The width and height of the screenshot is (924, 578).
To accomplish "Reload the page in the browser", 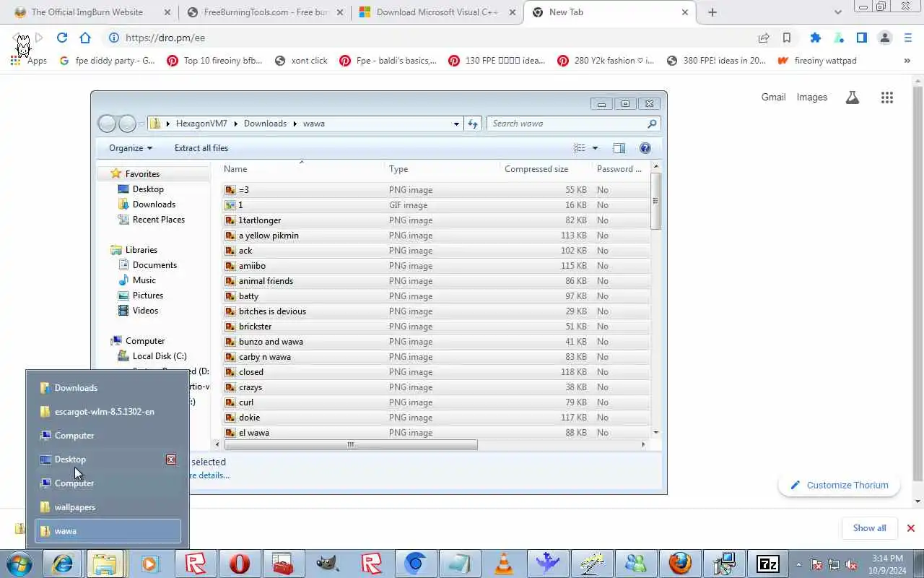I will [62, 38].
